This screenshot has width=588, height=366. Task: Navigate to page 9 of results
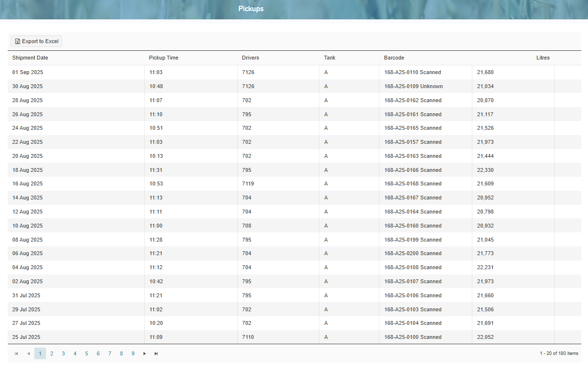pos(133,353)
